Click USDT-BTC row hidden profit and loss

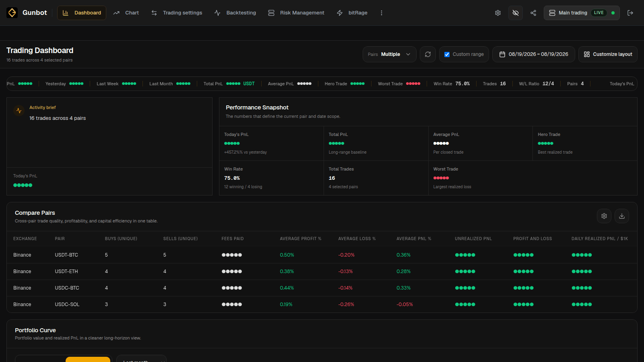point(524,255)
